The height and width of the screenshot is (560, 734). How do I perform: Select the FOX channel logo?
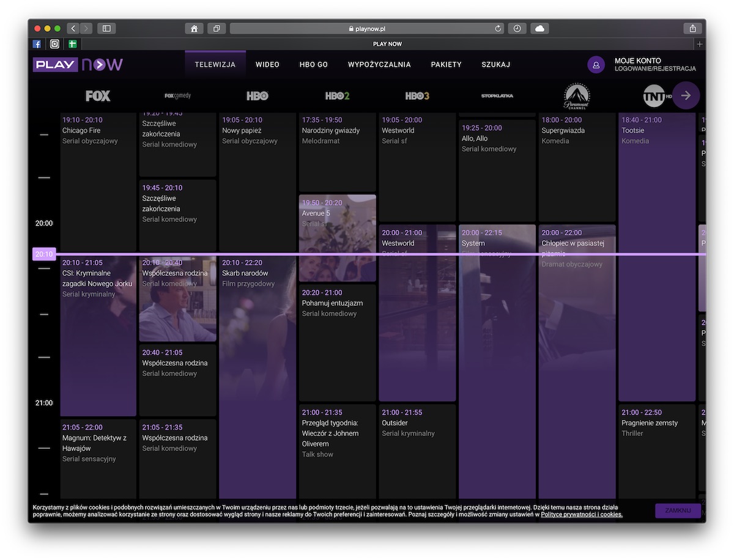pos(98,96)
